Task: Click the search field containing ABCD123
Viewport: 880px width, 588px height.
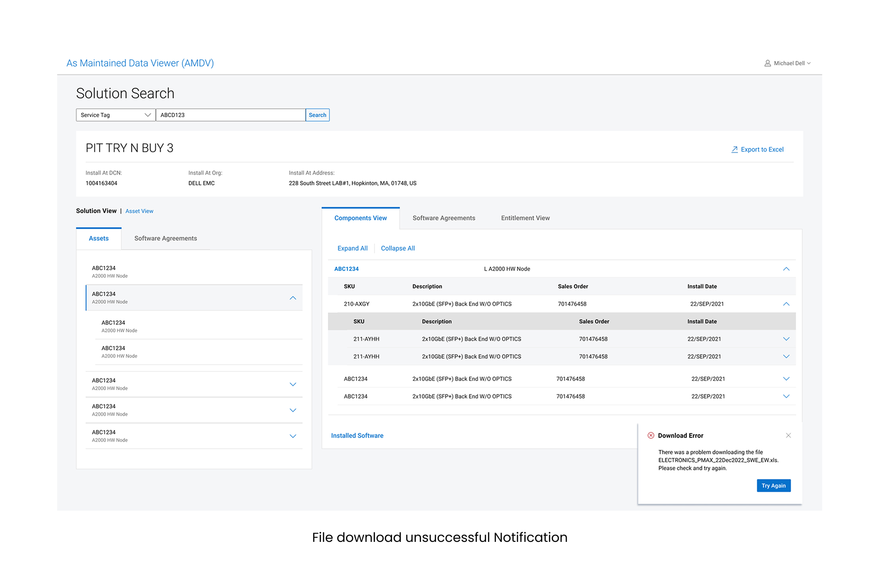Action: pyautogui.click(x=230, y=115)
